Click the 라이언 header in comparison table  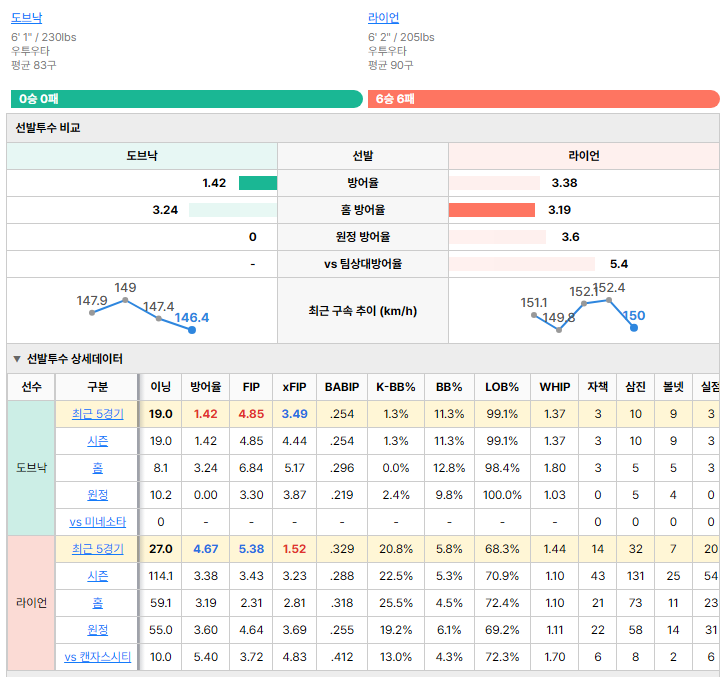(x=583, y=156)
